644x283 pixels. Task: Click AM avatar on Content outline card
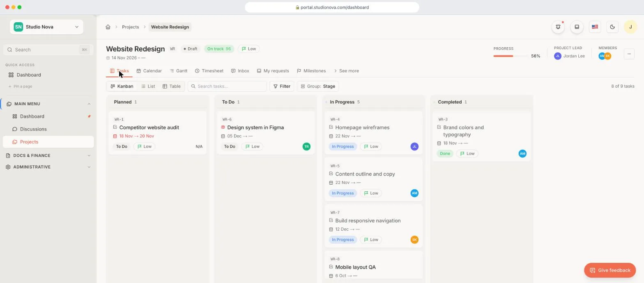click(414, 193)
